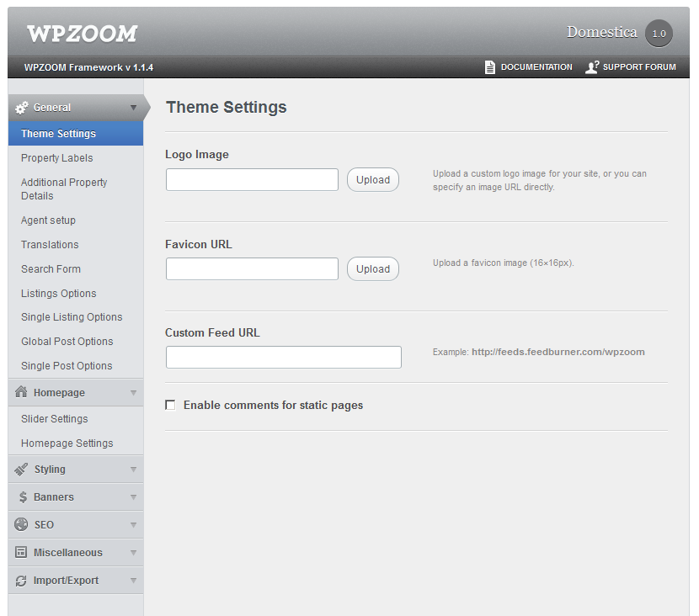The height and width of the screenshot is (616, 699).
Task: Click the Homepage house icon
Action: pos(21,392)
